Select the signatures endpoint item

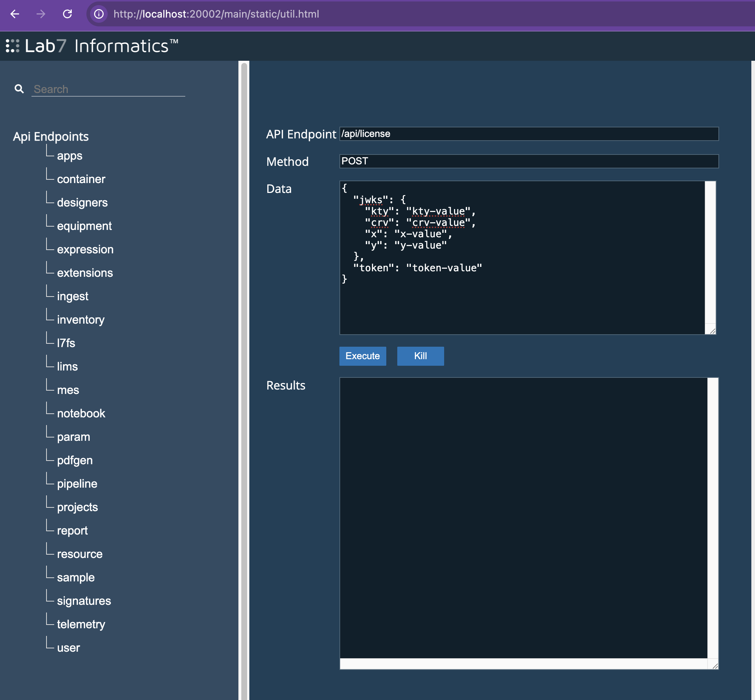(x=84, y=601)
